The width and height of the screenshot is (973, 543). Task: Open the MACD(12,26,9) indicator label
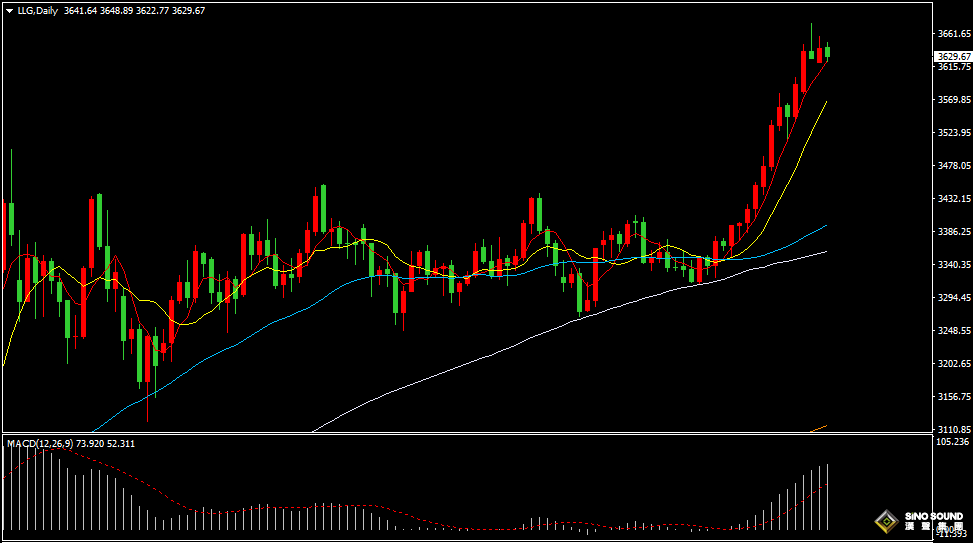coord(40,444)
